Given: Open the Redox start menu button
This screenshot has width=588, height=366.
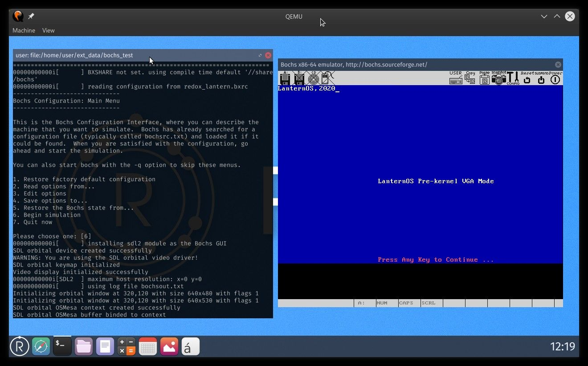Looking at the screenshot, I should pyautogui.click(x=20, y=346).
